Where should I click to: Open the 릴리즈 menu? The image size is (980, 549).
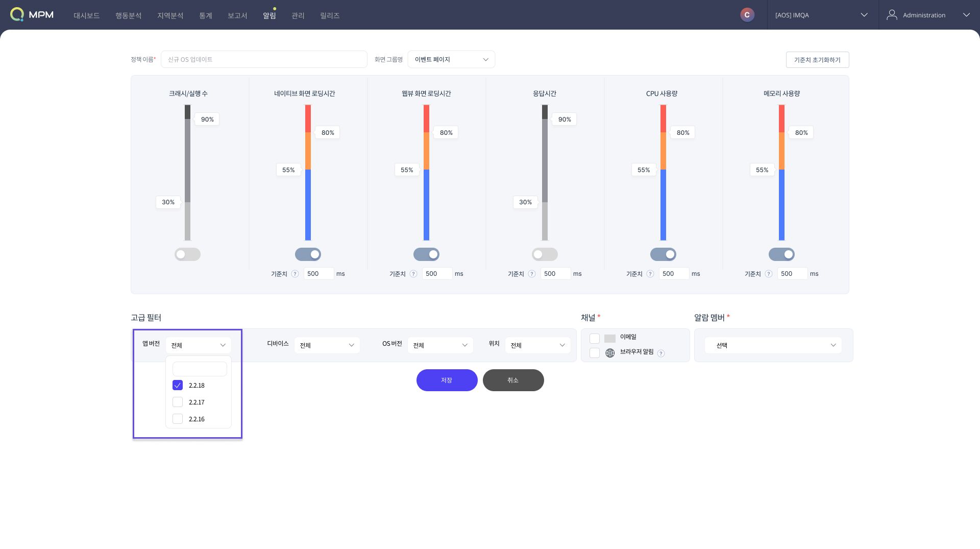pos(330,15)
